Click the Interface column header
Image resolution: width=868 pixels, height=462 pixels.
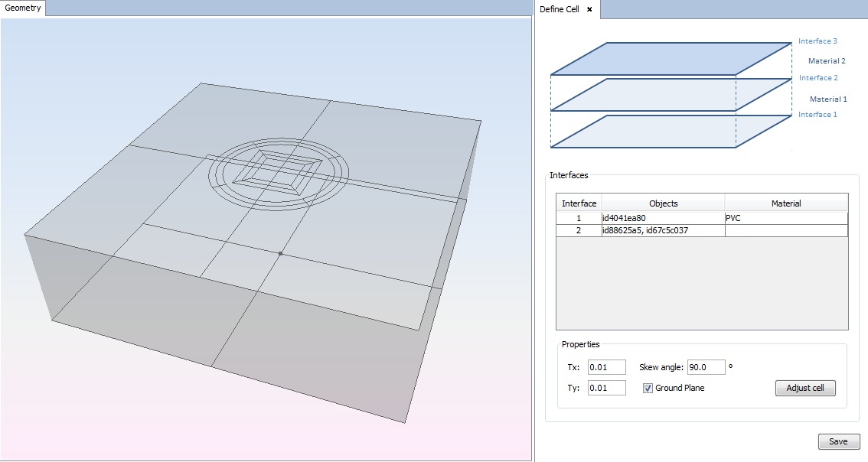pyautogui.click(x=579, y=203)
